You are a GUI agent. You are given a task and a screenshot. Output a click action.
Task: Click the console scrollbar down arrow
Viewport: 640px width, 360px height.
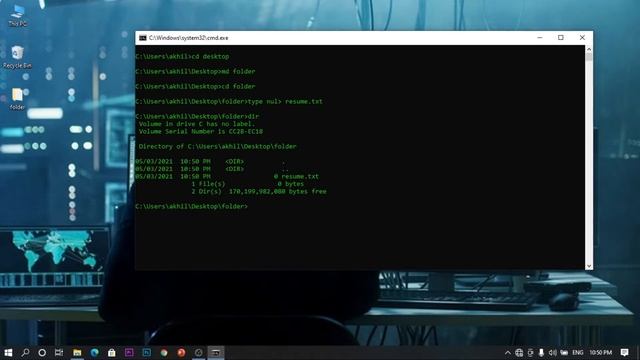(x=589, y=266)
